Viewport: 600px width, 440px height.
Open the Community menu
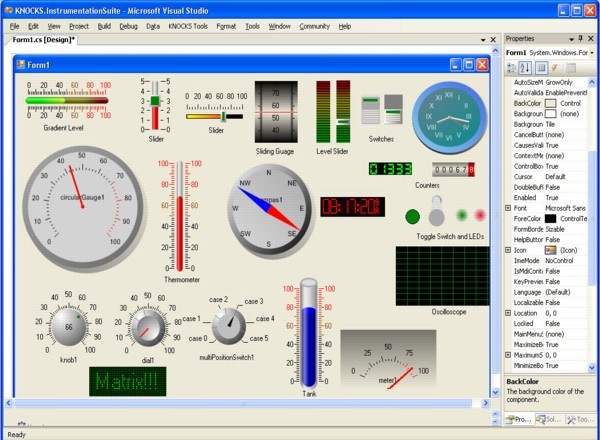315,26
